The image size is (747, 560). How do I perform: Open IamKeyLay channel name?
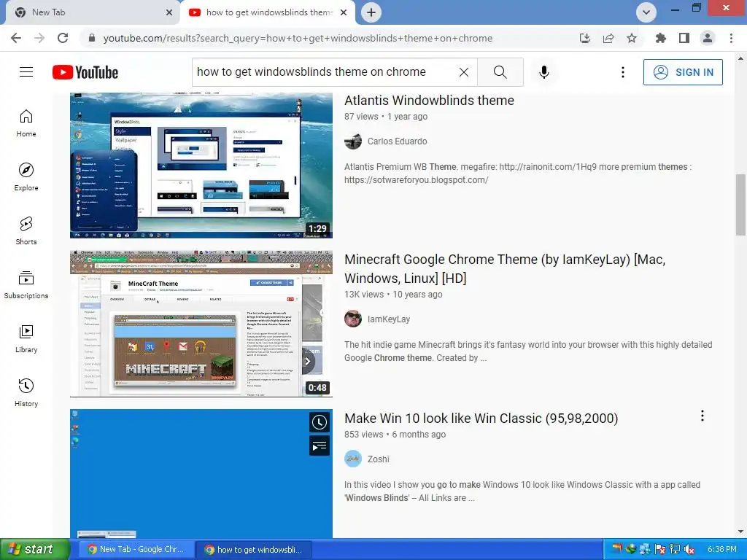pyautogui.click(x=388, y=319)
